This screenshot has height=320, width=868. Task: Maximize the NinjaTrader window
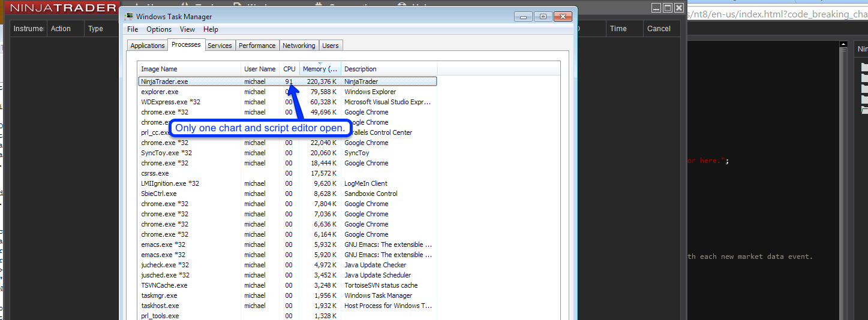(668, 8)
